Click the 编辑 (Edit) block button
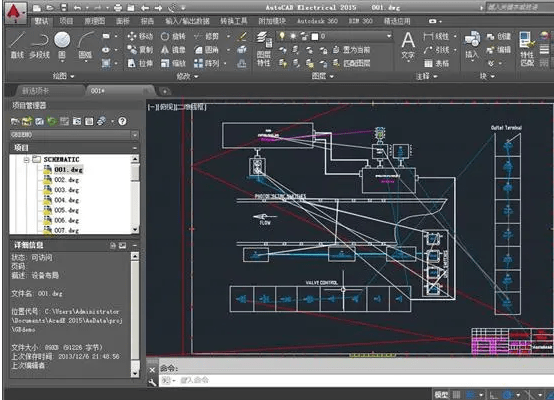 (499, 50)
